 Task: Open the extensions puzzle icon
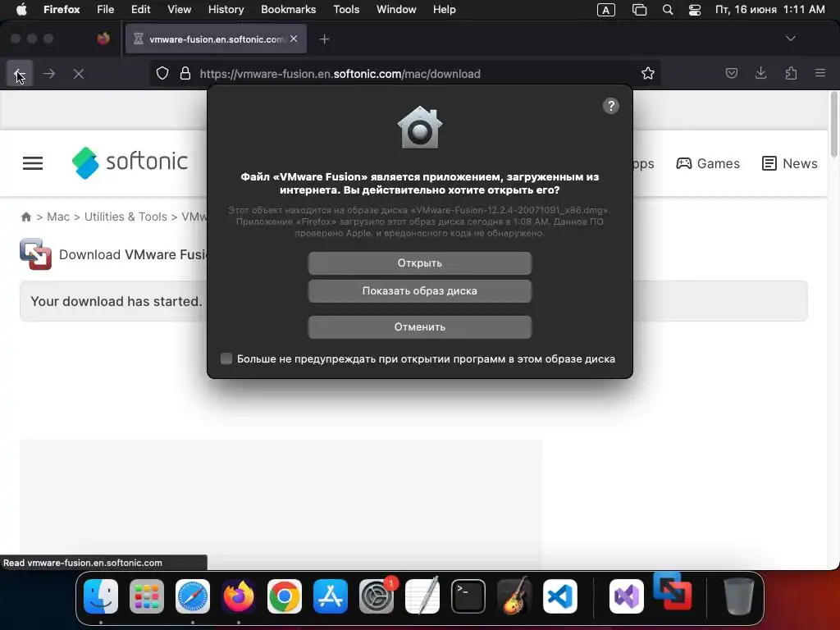[x=791, y=73]
